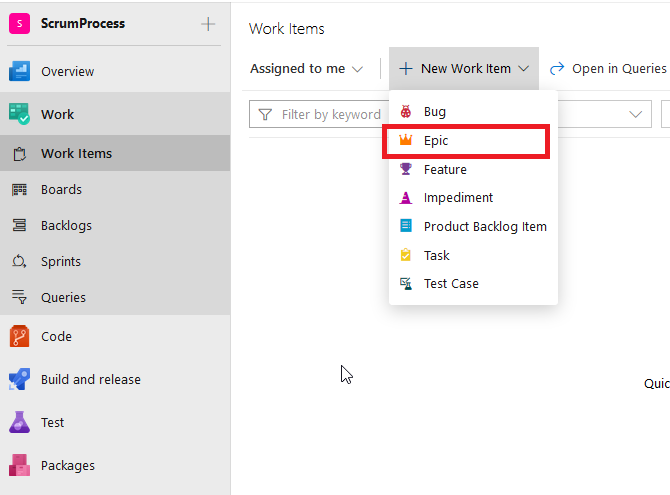Open the Test flask icon
The width and height of the screenshot is (670, 495).
point(20,422)
